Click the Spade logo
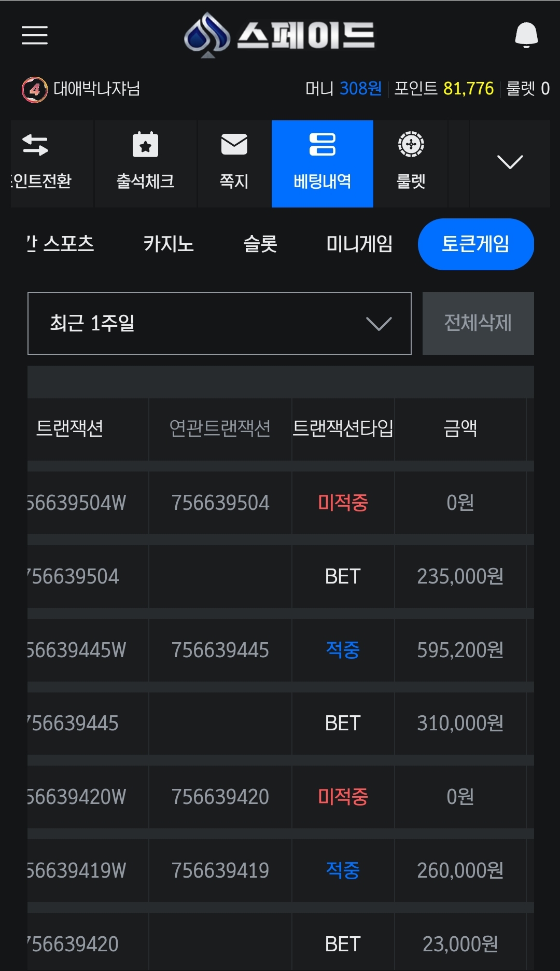Screen dimensions: 560x971 (279, 35)
